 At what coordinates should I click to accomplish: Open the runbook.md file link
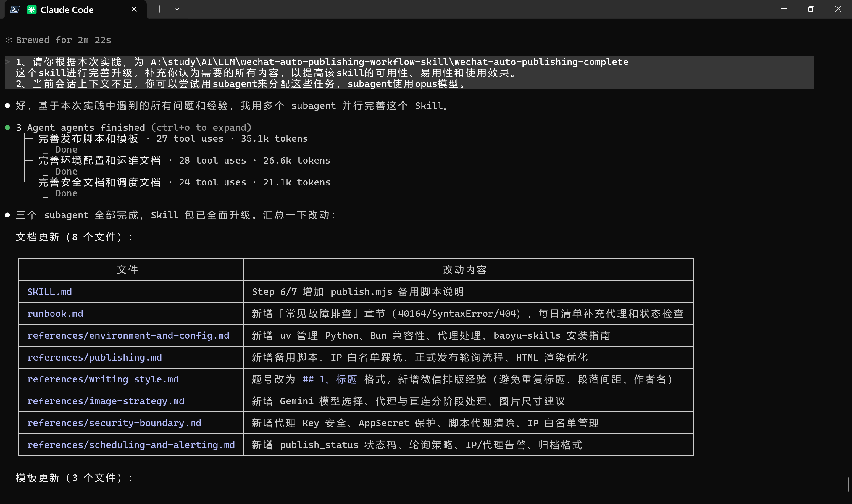click(x=55, y=314)
